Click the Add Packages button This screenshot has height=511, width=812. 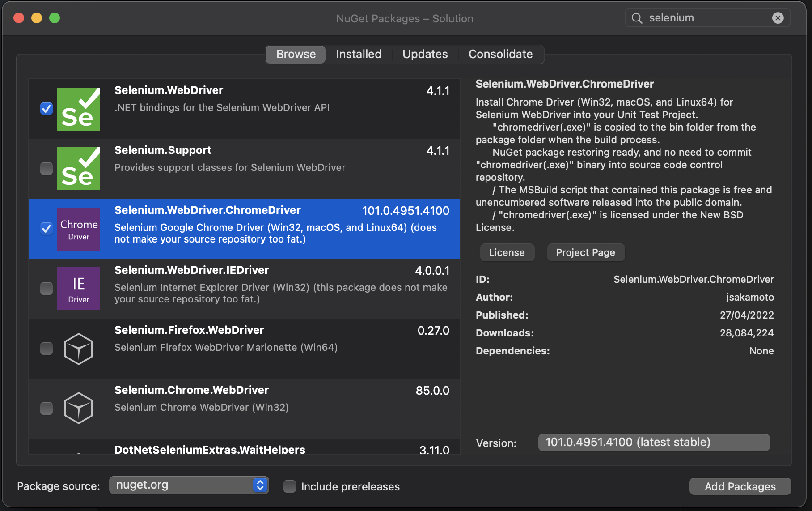[740, 486]
